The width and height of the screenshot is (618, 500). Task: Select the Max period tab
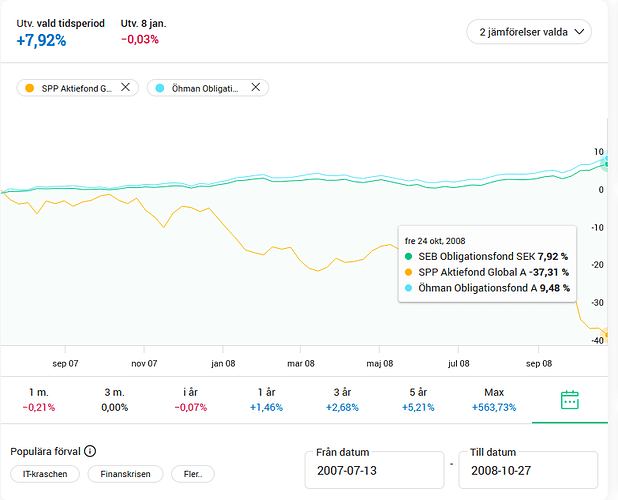pyautogui.click(x=494, y=400)
